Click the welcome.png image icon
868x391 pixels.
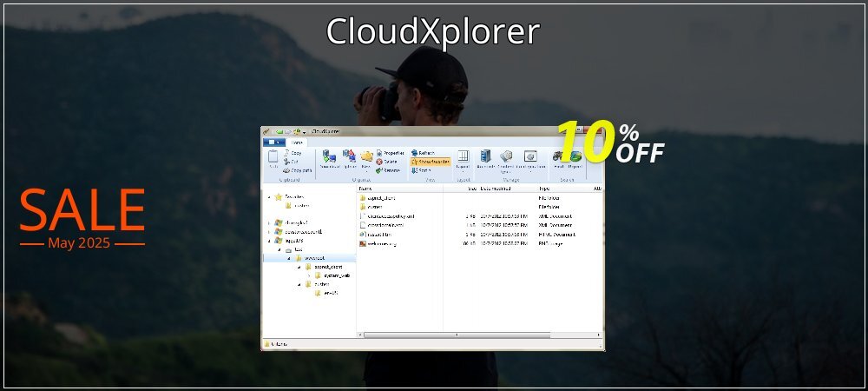363,243
